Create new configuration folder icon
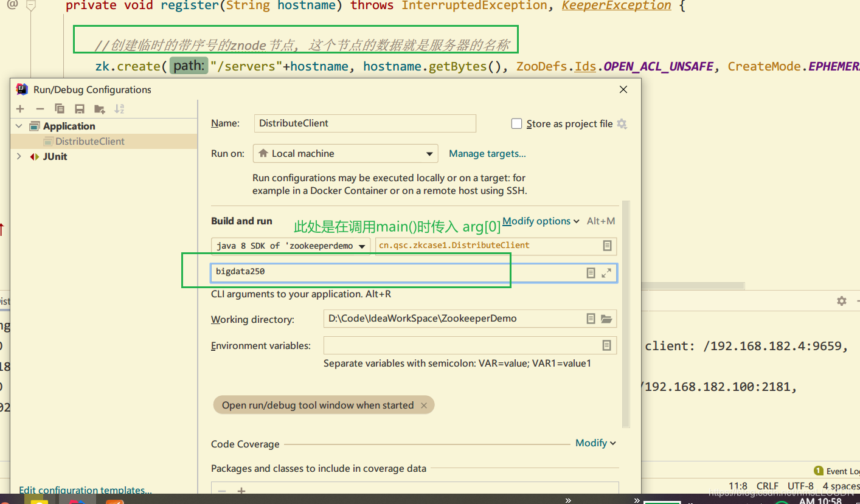The width and height of the screenshot is (860, 504). point(100,109)
